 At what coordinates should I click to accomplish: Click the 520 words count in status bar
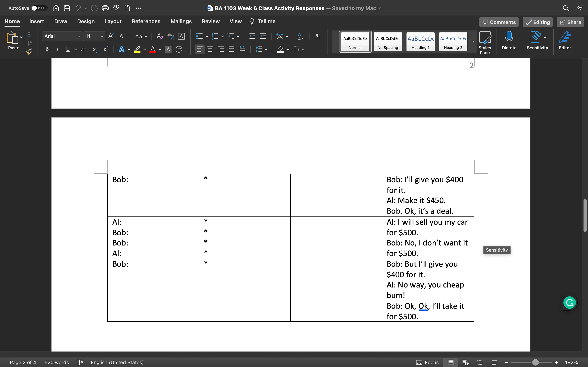(56, 362)
